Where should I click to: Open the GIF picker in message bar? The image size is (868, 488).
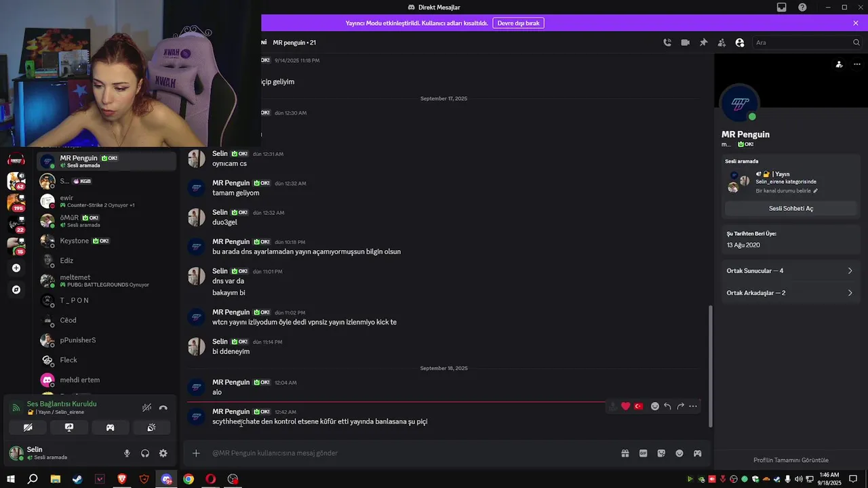click(x=643, y=453)
